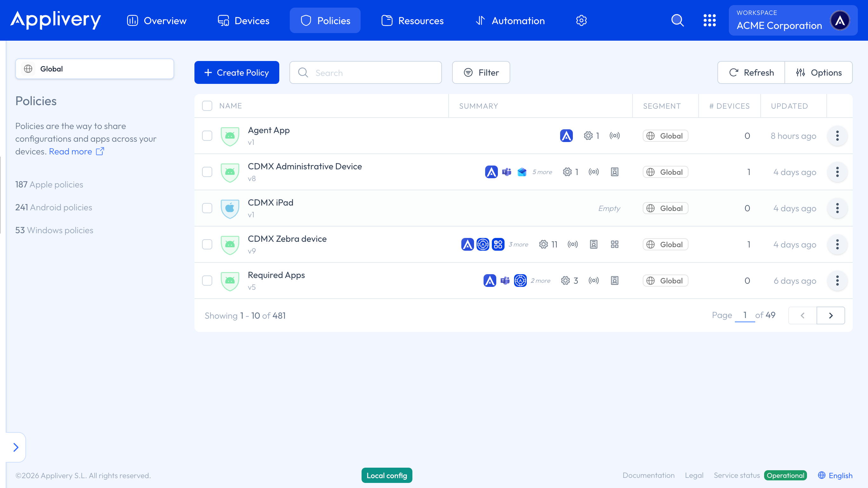Image resolution: width=868 pixels, height=488 pixels.
Task: Open the apps grid launcher
Action: [x=709, y=21]
